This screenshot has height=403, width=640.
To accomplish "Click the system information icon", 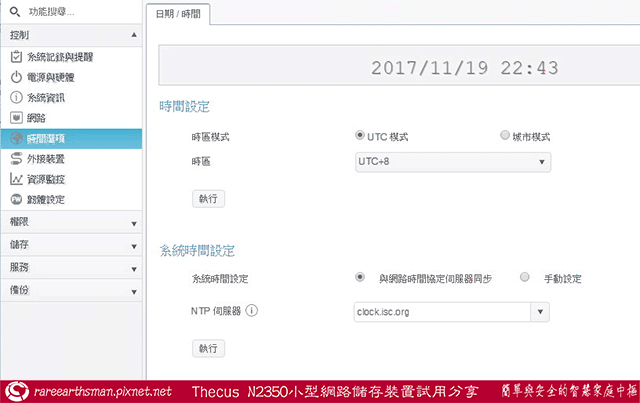I will coord(16,98).
